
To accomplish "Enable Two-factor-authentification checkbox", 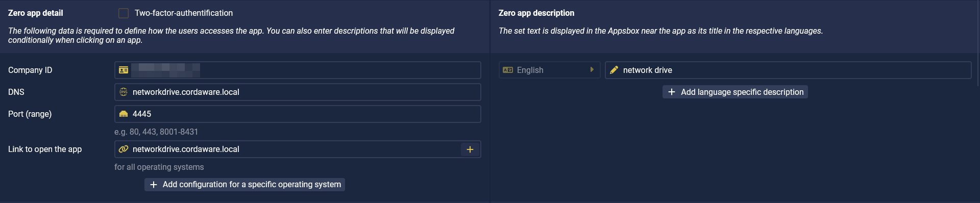I will tap(124, 13).
